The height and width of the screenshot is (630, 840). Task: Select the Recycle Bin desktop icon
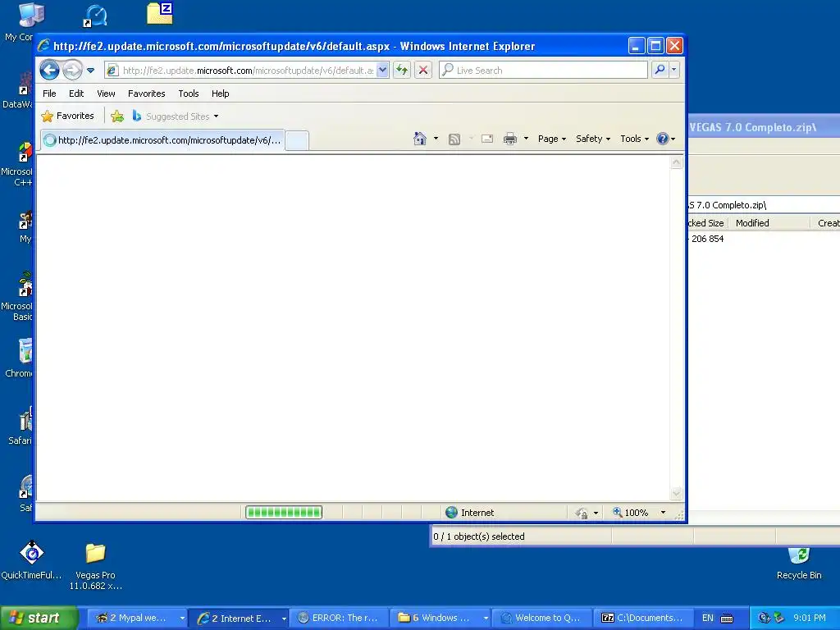pos(799,563)
